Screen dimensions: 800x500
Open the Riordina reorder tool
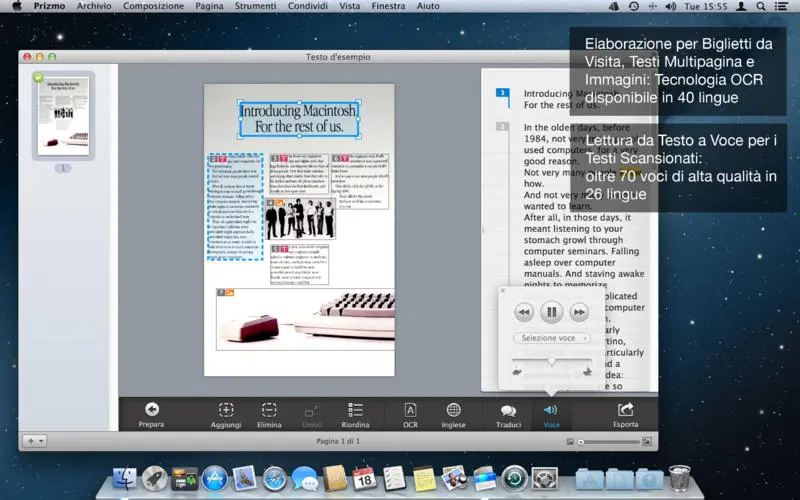click(355, 409)
